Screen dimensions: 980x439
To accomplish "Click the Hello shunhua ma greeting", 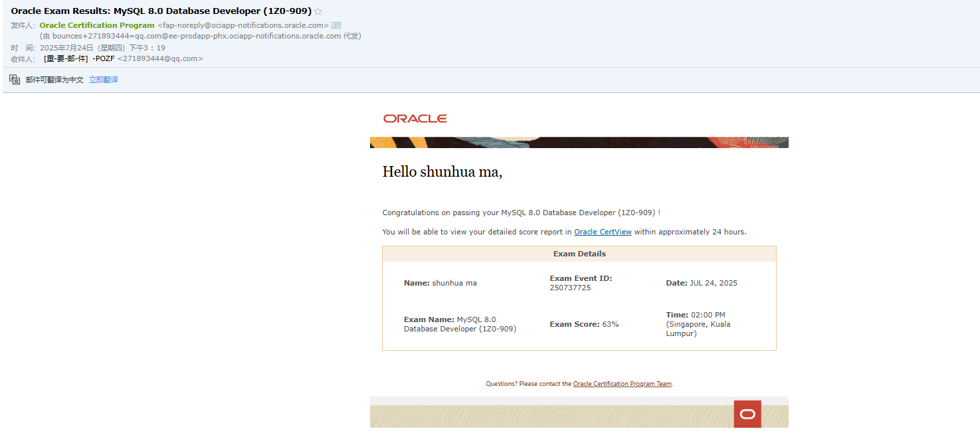I will (442, 172).
